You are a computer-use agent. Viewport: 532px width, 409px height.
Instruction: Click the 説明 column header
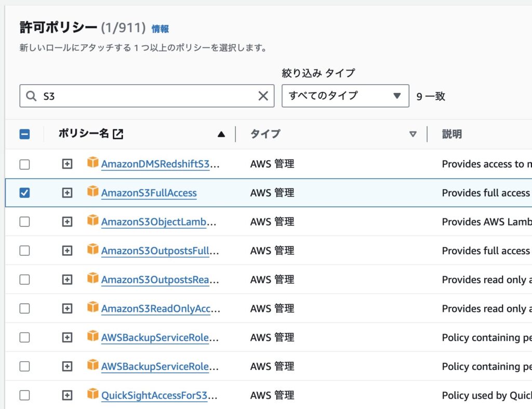452,134
